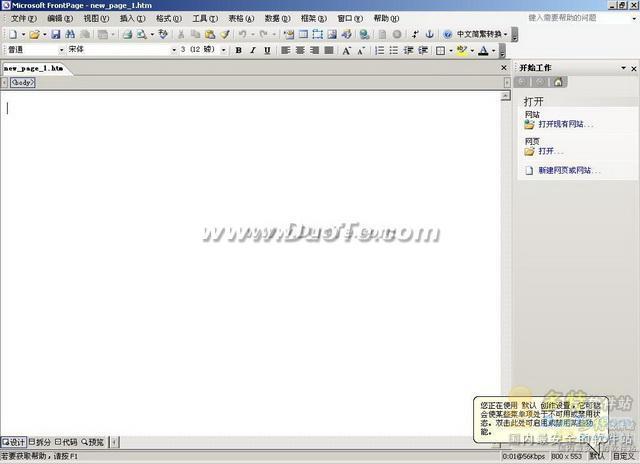
Task: Click the <body> quick tag selector
Action: click(23, 82)
